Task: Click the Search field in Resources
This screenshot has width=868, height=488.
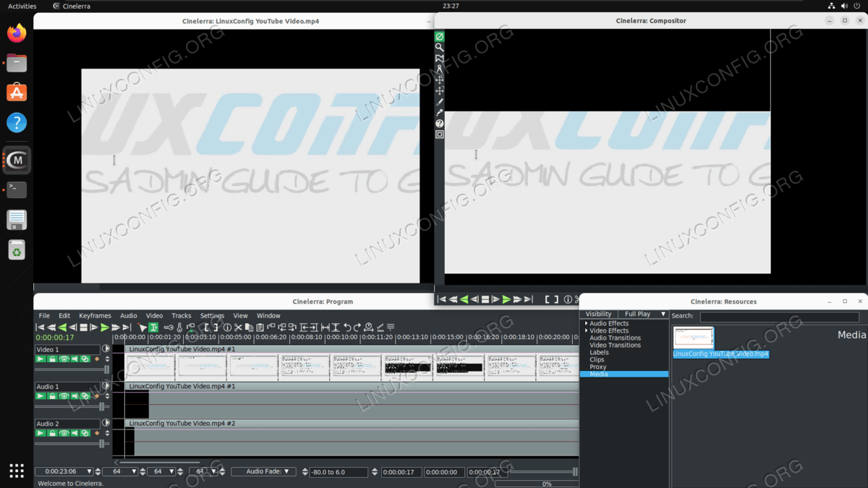Action: coord(779,317)
